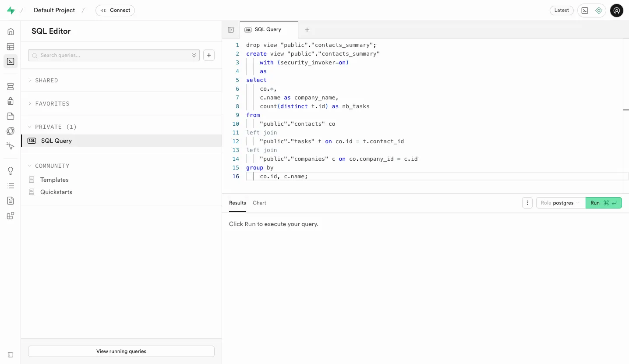The width and height of the screenshot is (629, 364).
Task: Click View running queries
Action: [x=121, y=351]
